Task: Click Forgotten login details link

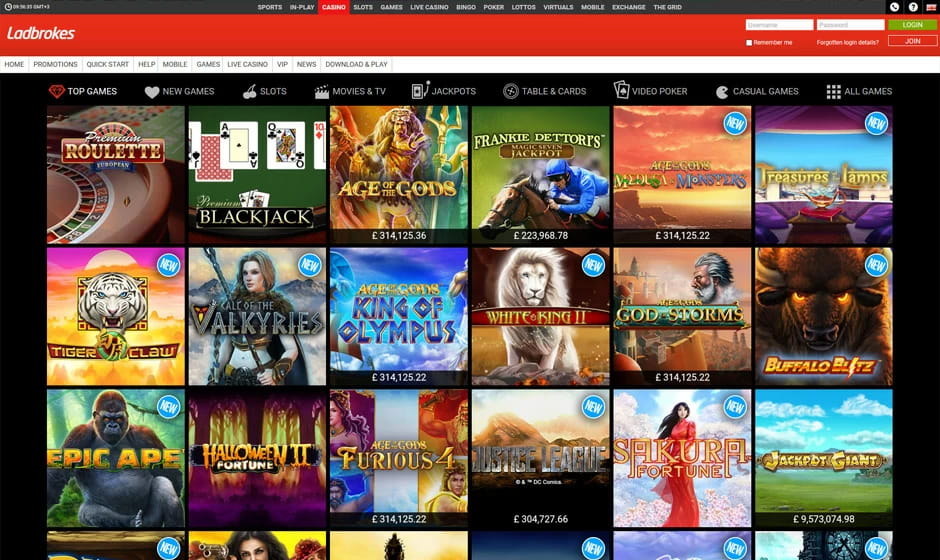Action: pyautogui.click(x=848, y=43)
